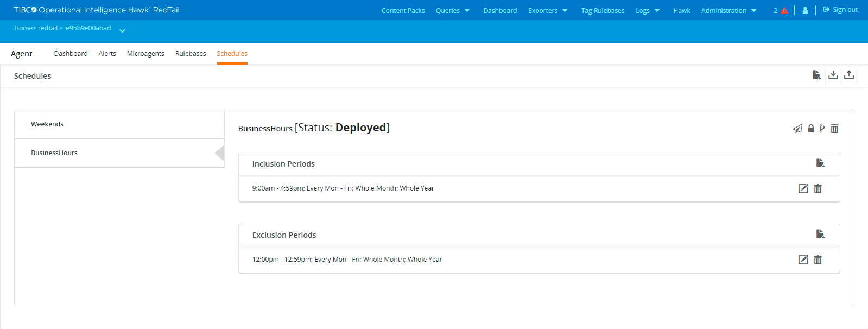Viewport: 868px width, 329px height.
Task: Click the lock icon for BusinessHours
Action: [x=811, y=129]
